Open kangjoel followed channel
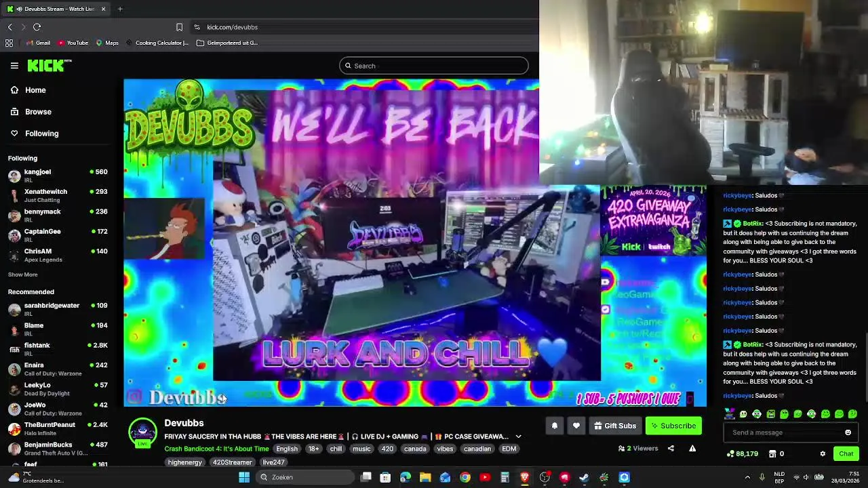The image size is (868, 488). point(58,176)
